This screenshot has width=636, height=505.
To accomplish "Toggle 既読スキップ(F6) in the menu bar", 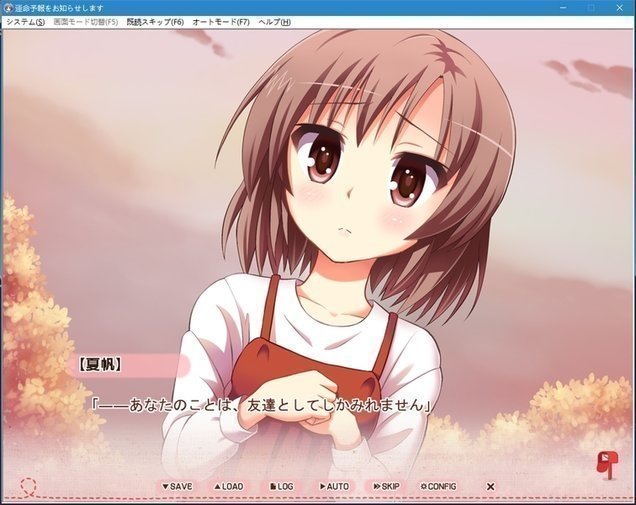I will point(155,22).
